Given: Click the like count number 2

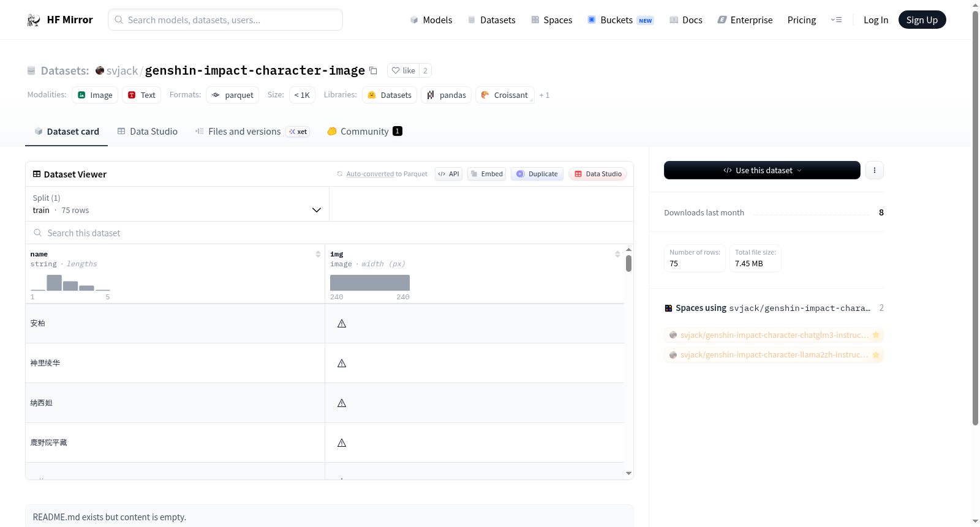Looking at the screenshot, I should (425, 70).
